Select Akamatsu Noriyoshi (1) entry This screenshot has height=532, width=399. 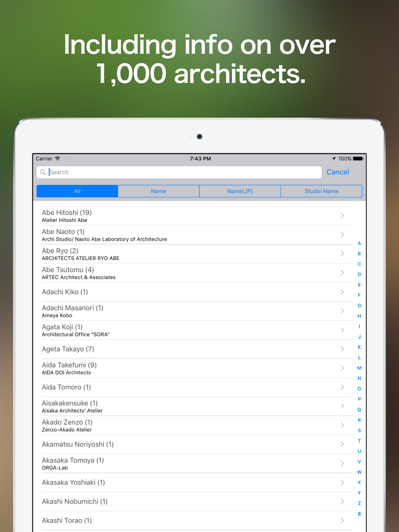[x=197, y=444]
